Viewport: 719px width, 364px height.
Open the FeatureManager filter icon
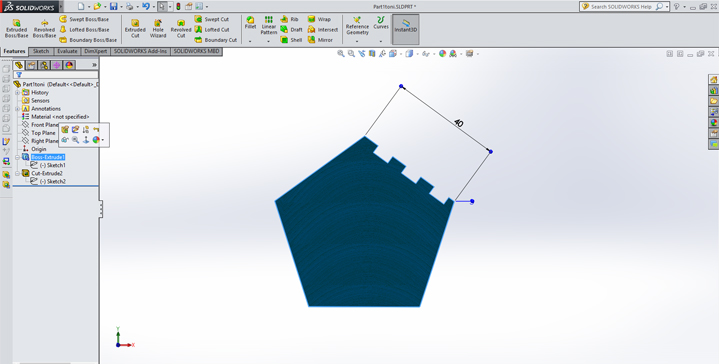pyautogui.click(x=19, y=74)
